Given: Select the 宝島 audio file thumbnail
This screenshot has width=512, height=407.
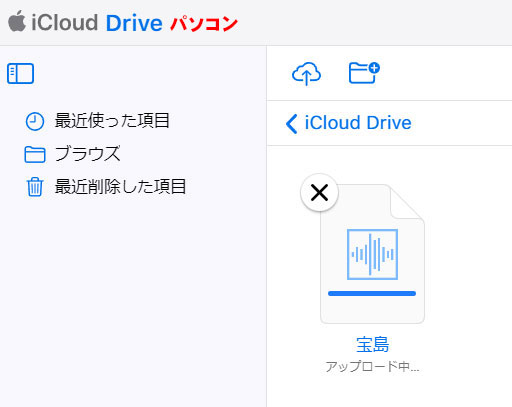Looking at the screenshot, I should (372, 254).
